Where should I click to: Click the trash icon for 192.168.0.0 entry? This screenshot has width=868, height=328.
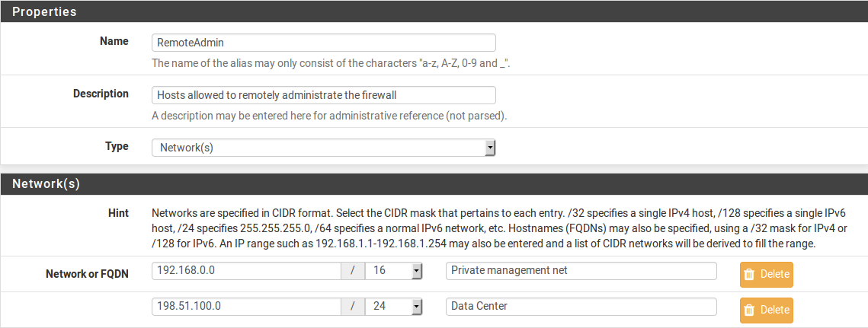click(x=749, y=274)
